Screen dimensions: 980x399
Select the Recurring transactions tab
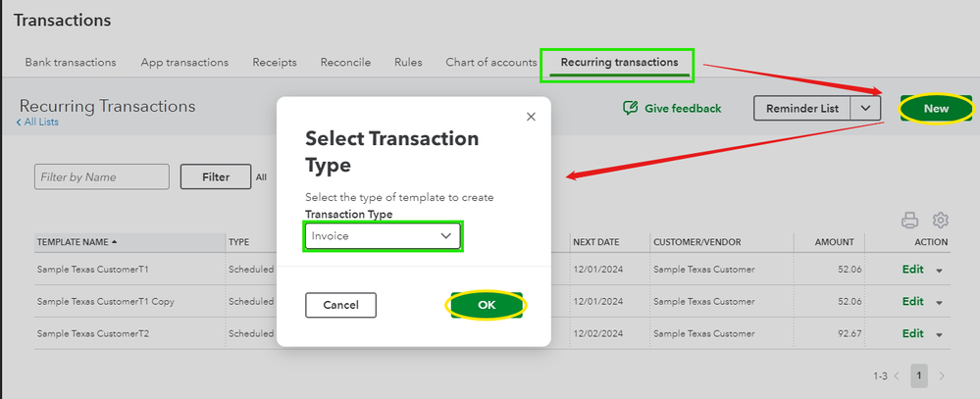coord(619,63)
